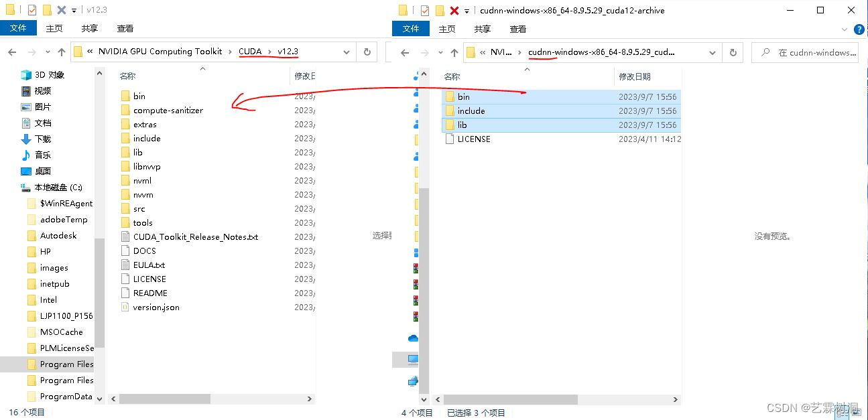Refresh the cudnn folder view
The width and height of the screenshot is (868, 420).
[733, 52]
